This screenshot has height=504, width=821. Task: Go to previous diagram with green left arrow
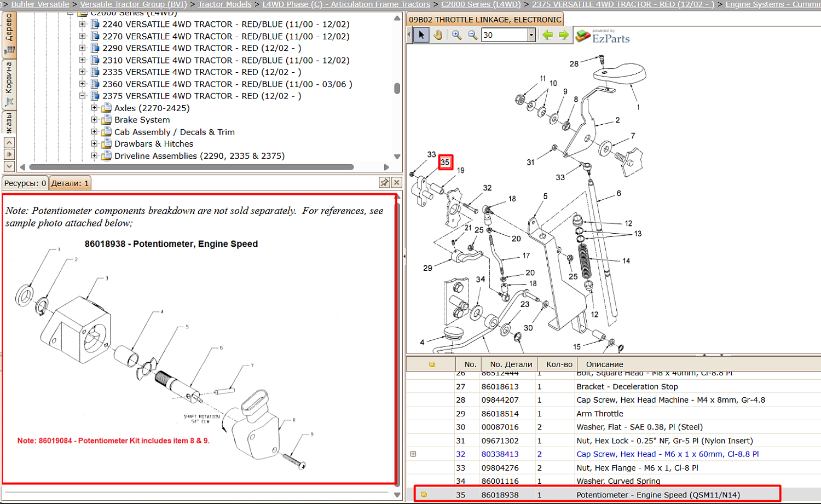click(x=547, y=35)
